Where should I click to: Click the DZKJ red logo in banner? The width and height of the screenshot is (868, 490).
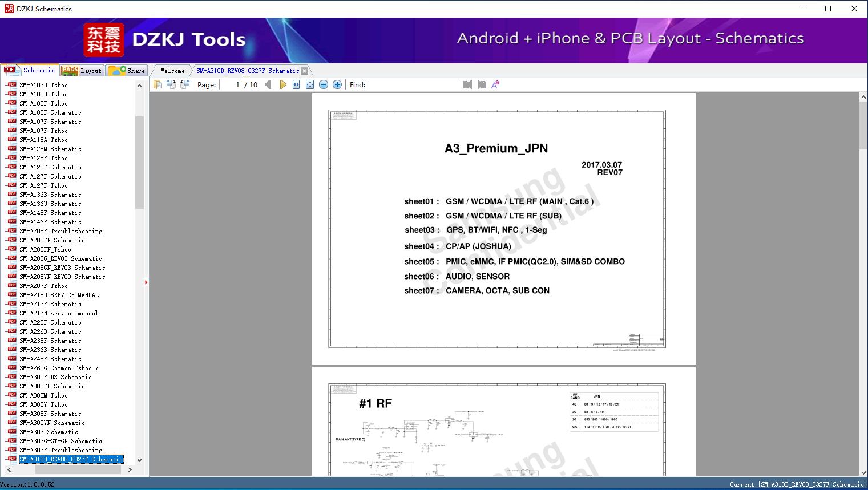(104, 40)
